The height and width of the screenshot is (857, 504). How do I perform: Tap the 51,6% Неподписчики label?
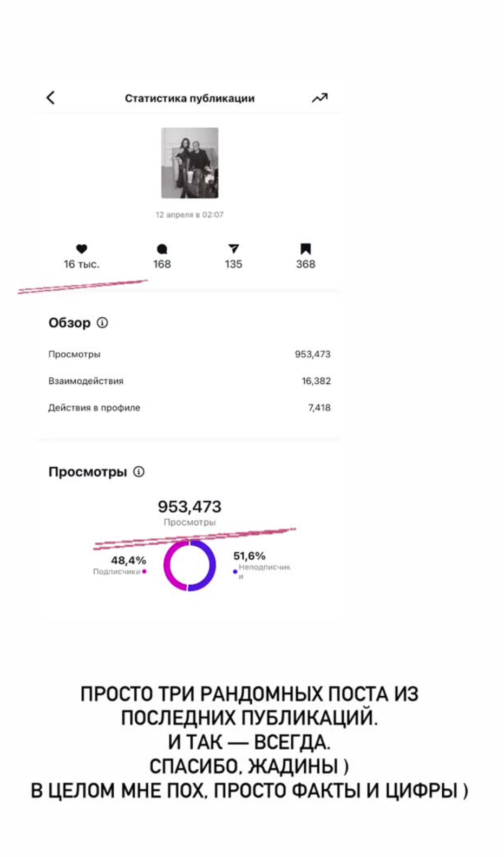click(x=262, y=565)
